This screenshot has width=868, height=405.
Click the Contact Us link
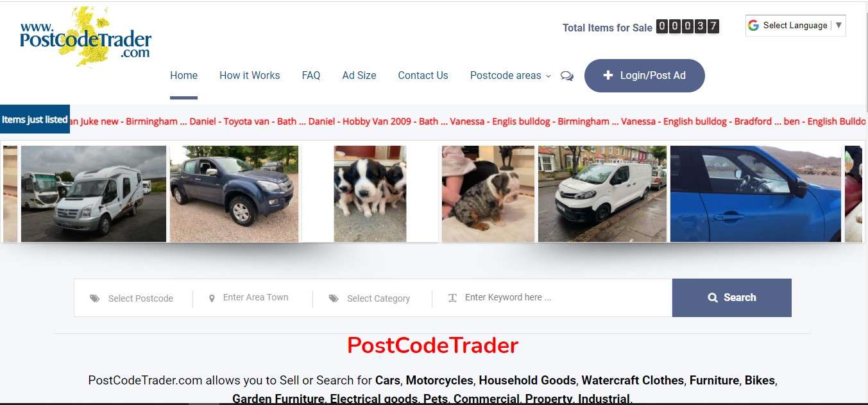click(423, 76)
